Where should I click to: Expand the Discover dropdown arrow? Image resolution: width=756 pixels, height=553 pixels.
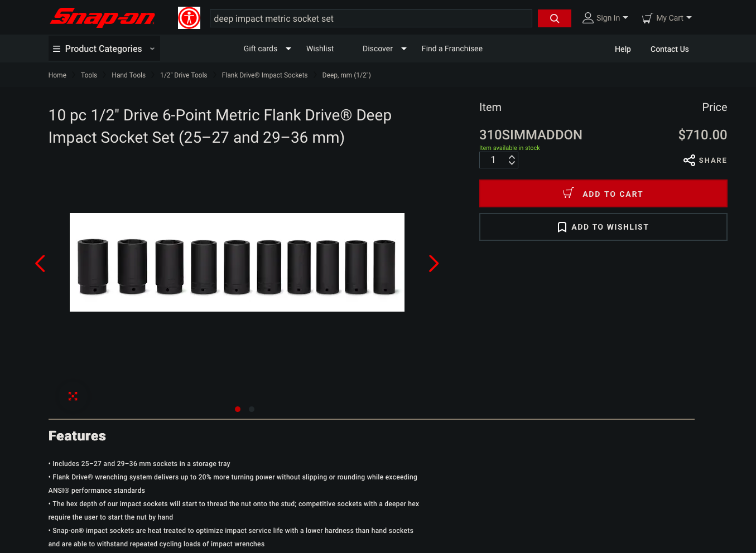(404, 49)
